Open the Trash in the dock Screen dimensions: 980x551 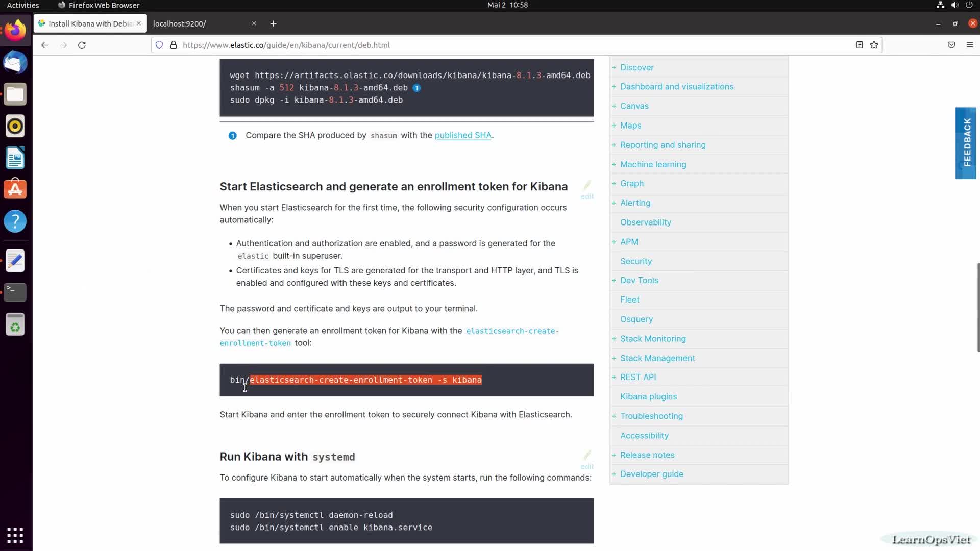click(x=15, y=324)
